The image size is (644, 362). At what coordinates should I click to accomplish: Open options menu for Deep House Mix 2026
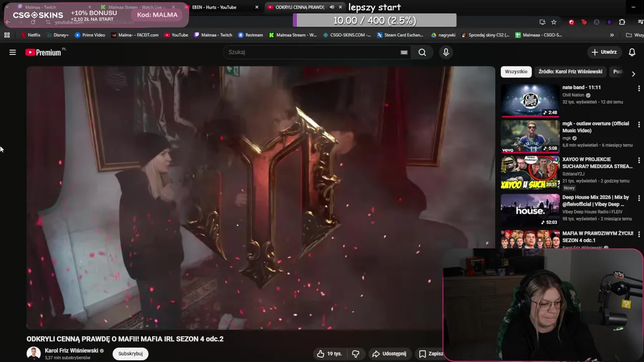[639, 198]
